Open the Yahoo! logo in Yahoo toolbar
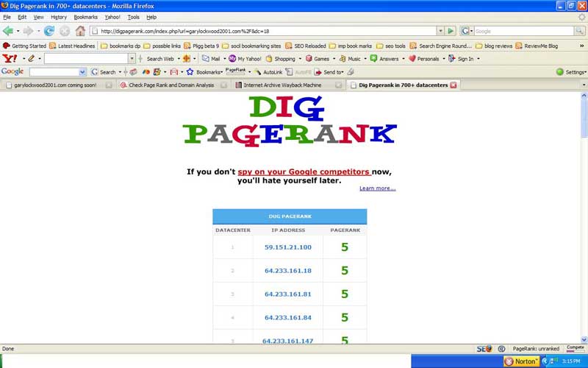 coord(10,59)
